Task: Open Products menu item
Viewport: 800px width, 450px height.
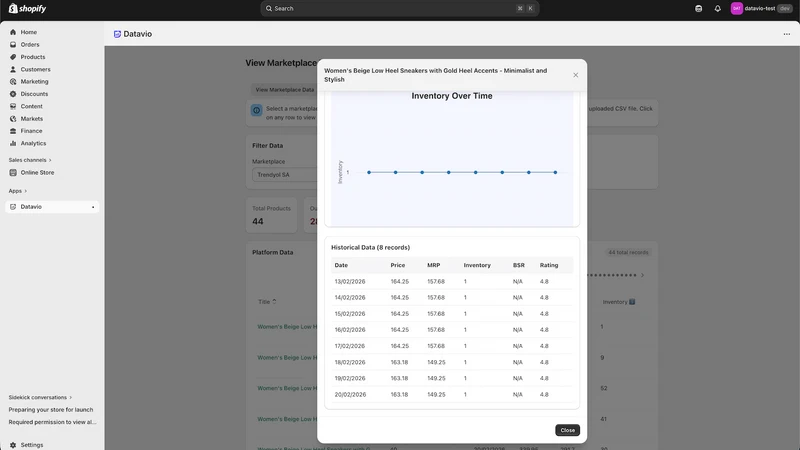Action: [33, 57]
